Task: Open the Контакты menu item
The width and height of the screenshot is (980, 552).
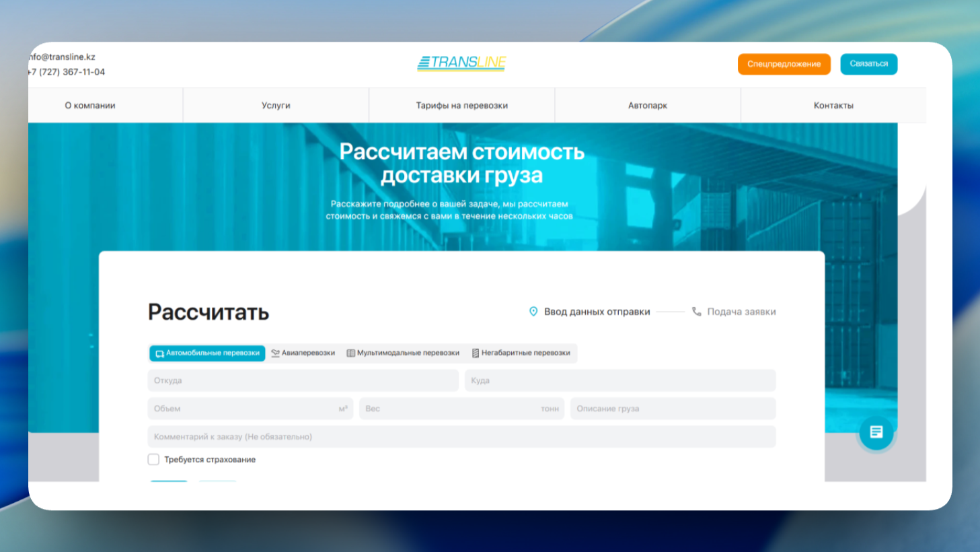Action: point(833,106)
